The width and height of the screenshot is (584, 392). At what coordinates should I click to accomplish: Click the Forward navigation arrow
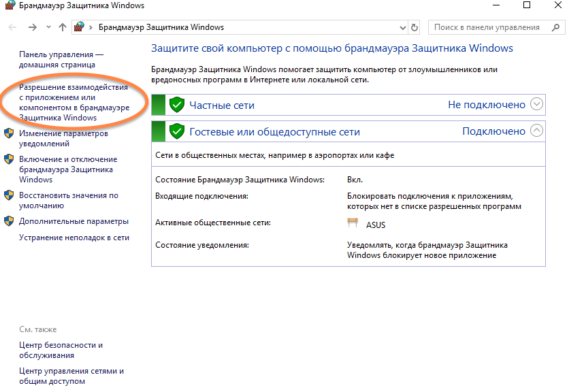33,27
